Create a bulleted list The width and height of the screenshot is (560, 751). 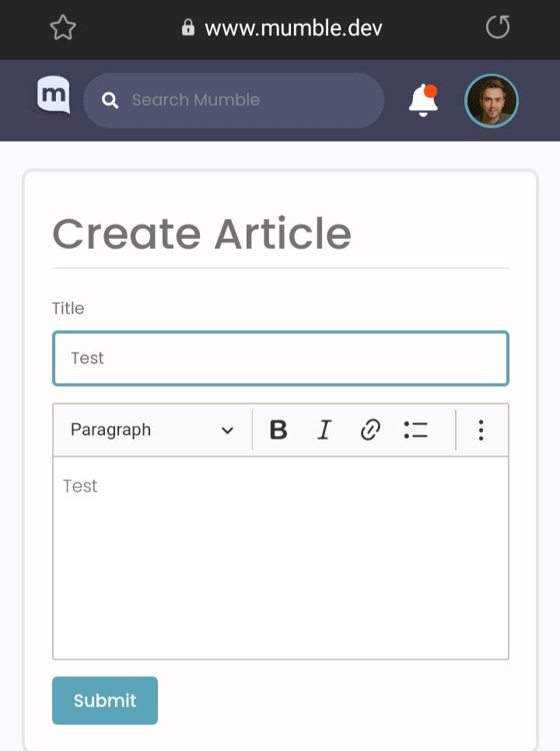tap(416, 430)
